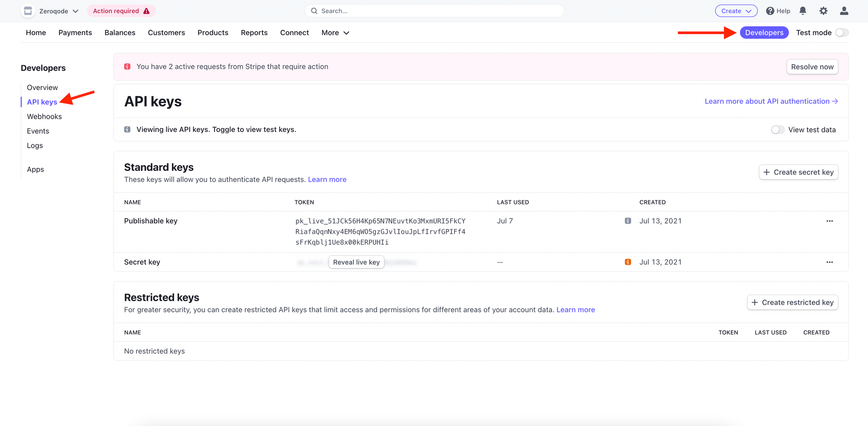Click the Action required warning badge
868x426 pixels.
pos(121,11)
